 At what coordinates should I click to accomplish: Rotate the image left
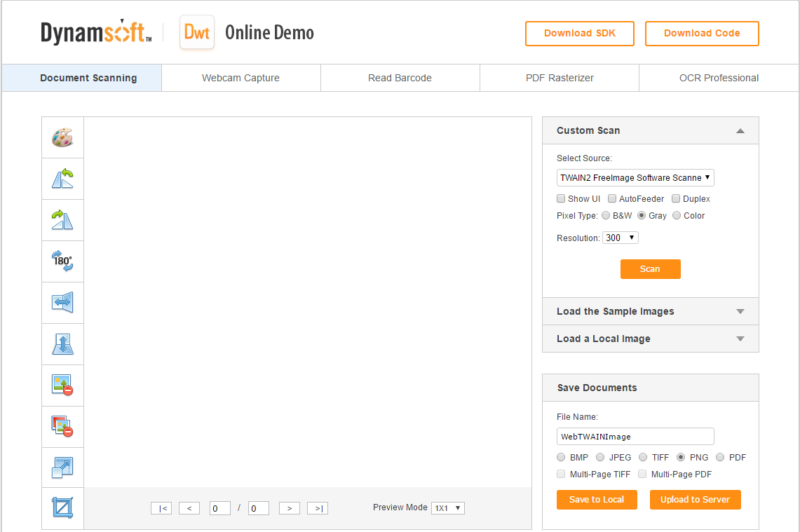62,179
